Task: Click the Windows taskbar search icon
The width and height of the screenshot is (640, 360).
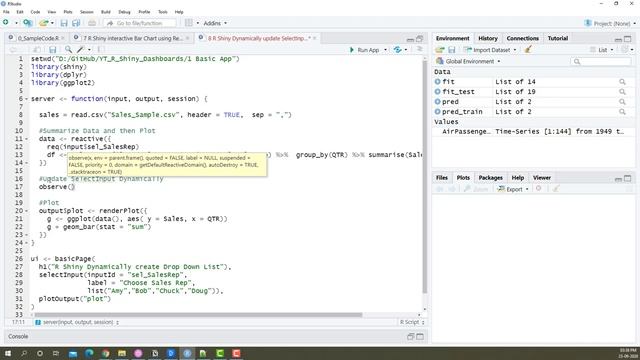Action: pyautogui.click(x=24, y=353)
